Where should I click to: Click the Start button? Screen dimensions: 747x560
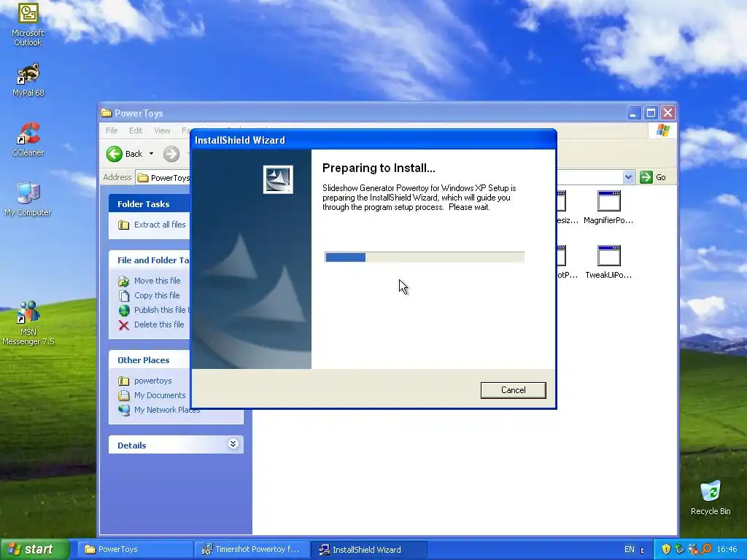(x=34, y=549)
